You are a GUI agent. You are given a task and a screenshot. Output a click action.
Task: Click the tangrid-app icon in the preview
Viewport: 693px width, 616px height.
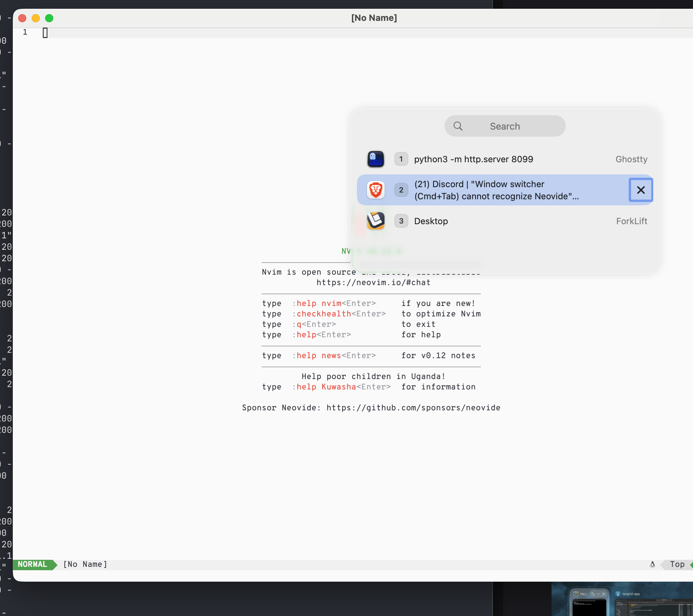tap(618, 594)
